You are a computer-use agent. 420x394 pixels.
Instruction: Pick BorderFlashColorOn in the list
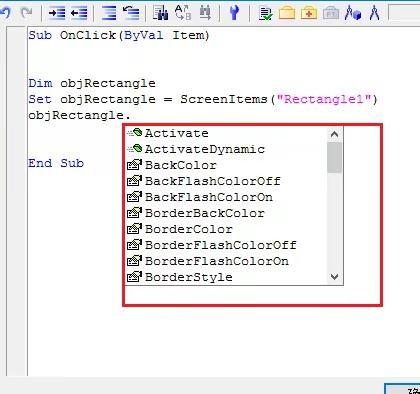226,261
